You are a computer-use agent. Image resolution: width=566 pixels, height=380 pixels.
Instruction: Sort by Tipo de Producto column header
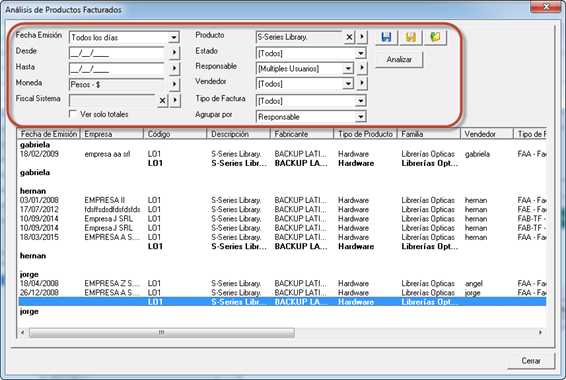click(365, 134)
